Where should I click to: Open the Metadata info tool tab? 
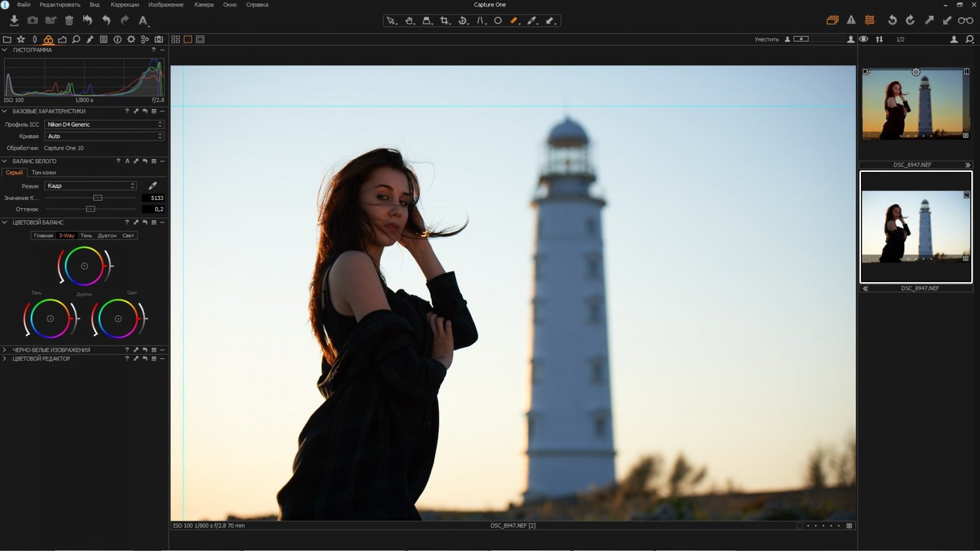click(117, 40)
